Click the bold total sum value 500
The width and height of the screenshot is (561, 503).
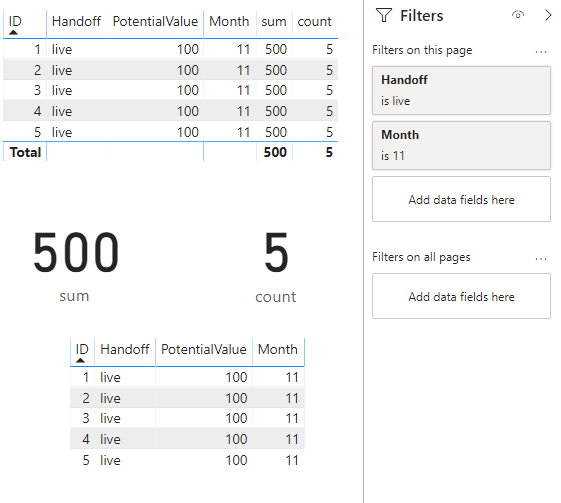point(275,152)
